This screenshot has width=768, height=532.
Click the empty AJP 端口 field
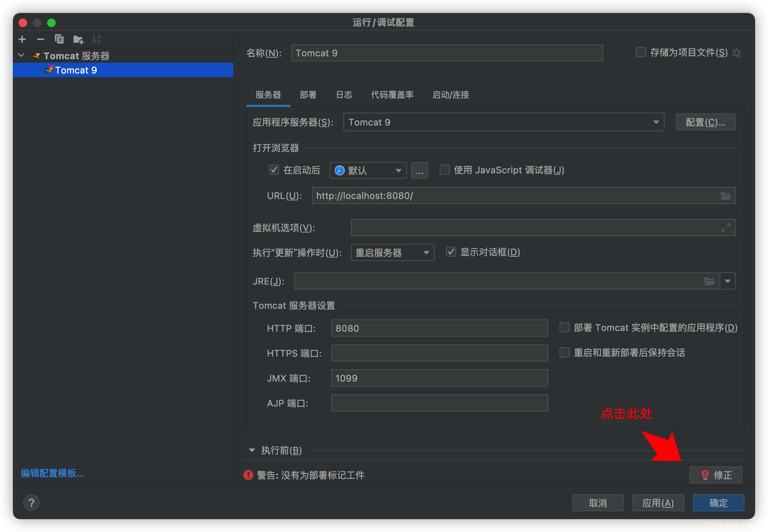pos(440,403)
